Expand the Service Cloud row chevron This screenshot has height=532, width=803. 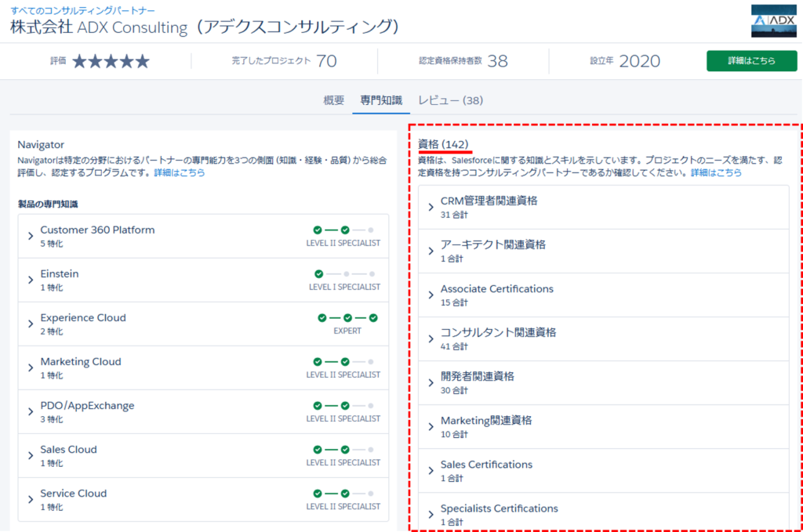(31, 500)
